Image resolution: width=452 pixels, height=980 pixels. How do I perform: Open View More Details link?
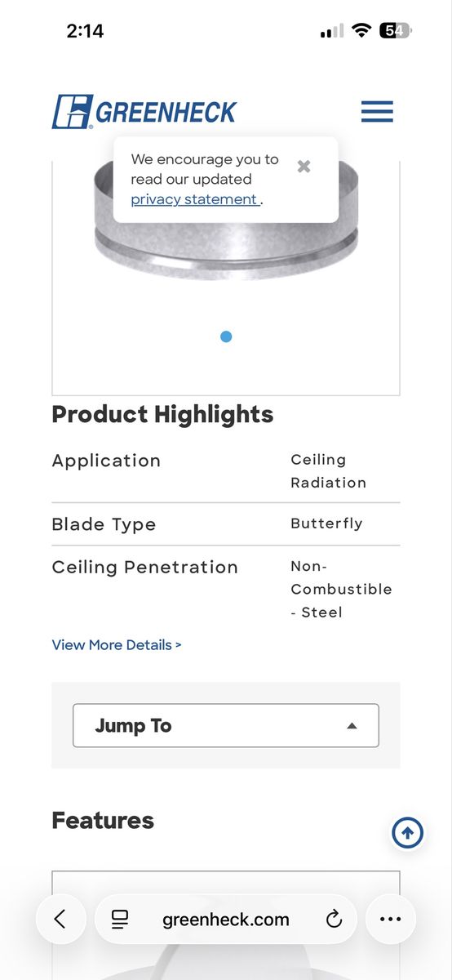[117, 644]
